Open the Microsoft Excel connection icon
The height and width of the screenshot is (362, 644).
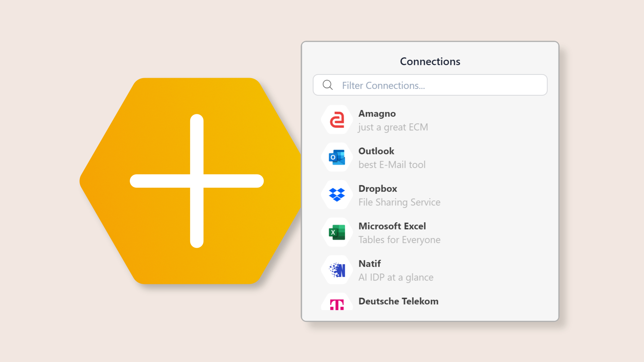(336, 232)
